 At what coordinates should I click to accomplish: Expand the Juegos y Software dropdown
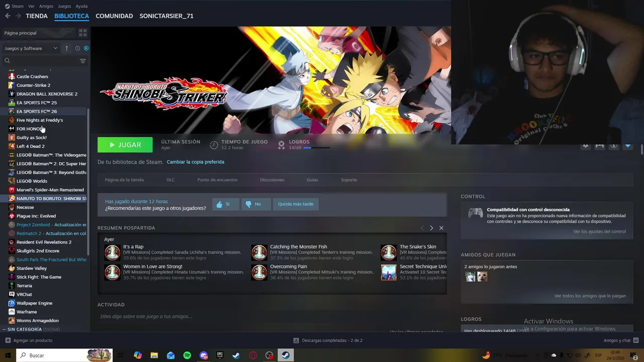(x=31, y=48)
